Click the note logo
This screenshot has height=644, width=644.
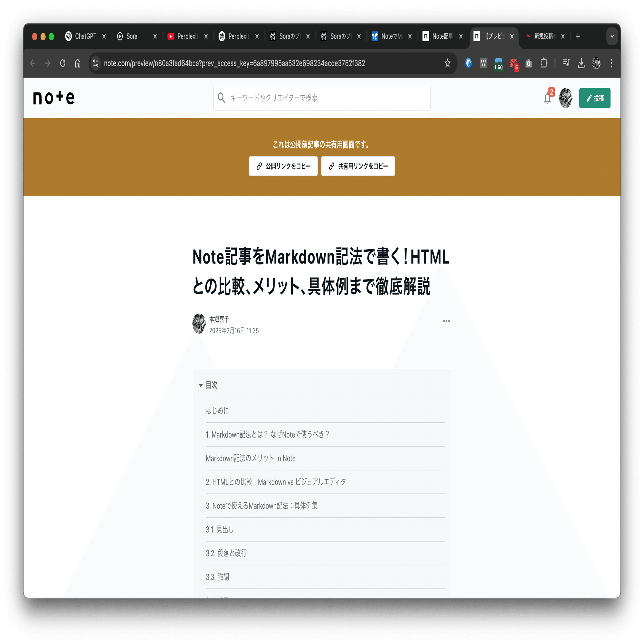54,98
